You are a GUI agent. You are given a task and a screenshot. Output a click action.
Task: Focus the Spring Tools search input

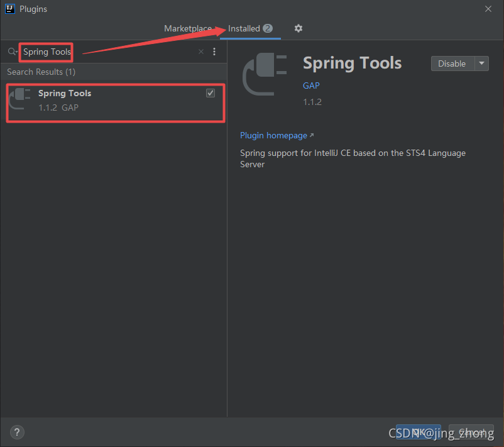(x=109, y=52)
